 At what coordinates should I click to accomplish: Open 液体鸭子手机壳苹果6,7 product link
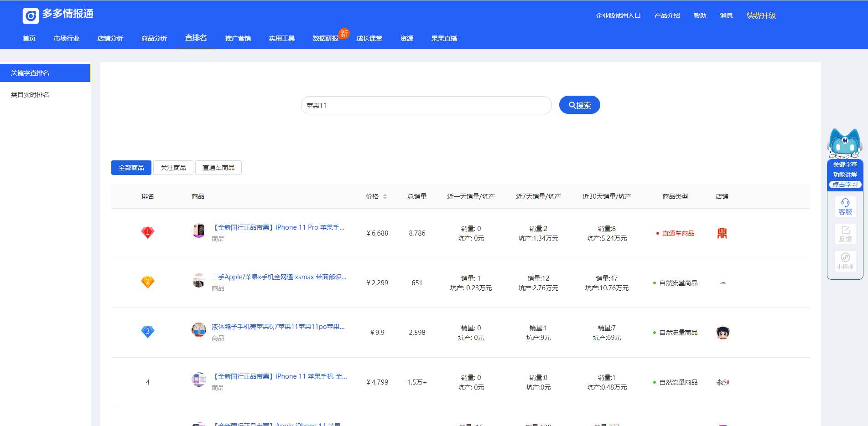278,327
